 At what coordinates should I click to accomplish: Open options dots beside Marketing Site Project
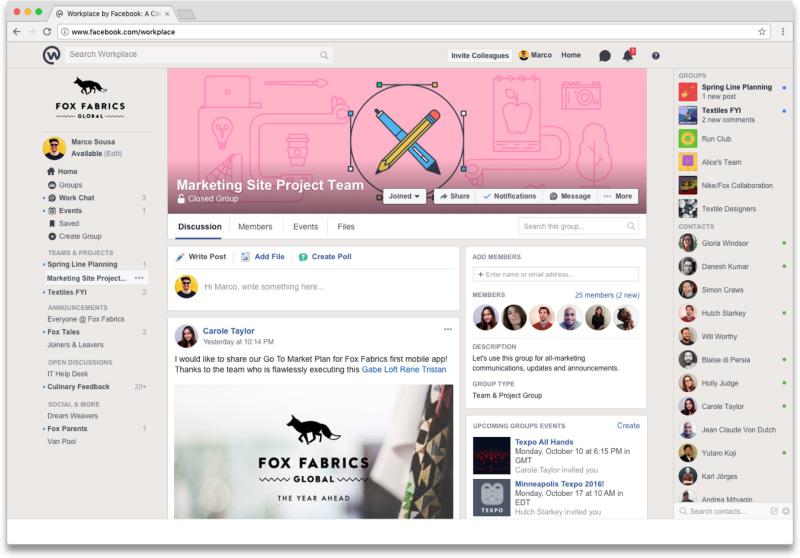pyautogui.click(x=139, y=278)
